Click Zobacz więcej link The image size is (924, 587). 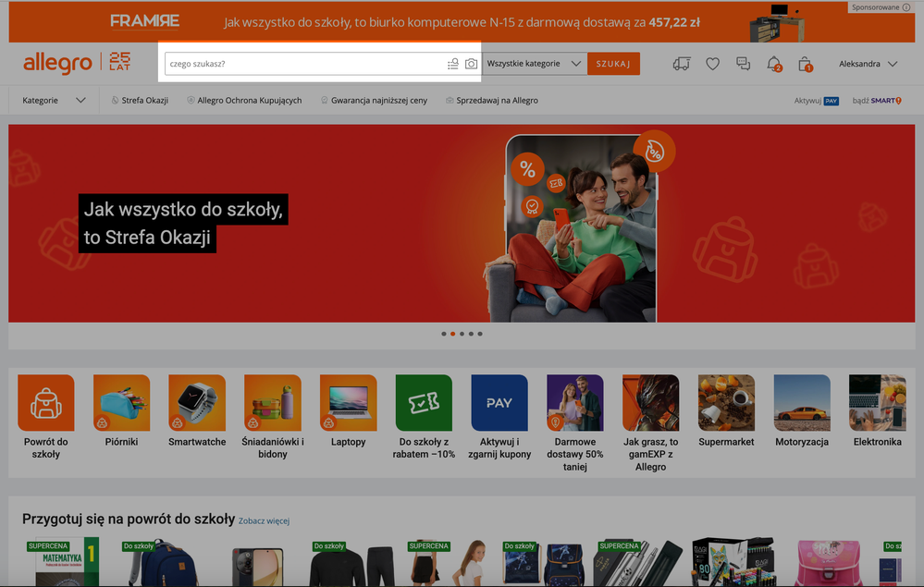click(264, 520)
